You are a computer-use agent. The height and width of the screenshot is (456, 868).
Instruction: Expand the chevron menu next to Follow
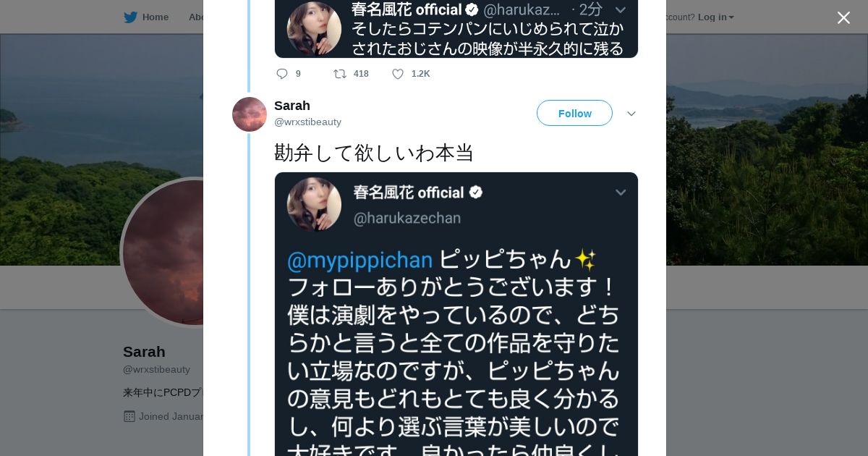(631, 114)
